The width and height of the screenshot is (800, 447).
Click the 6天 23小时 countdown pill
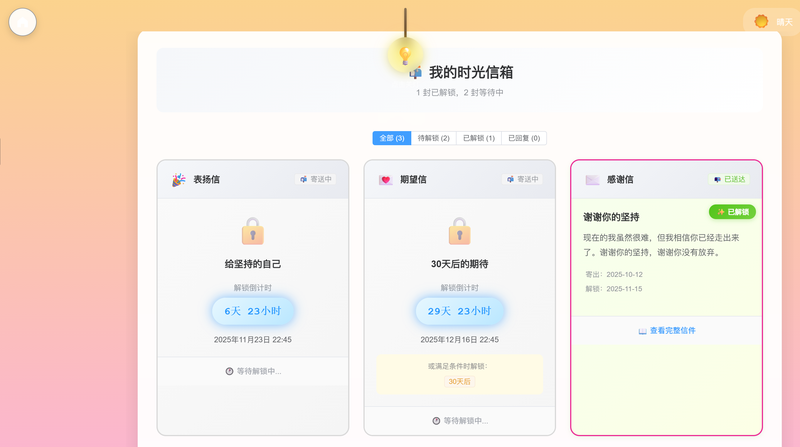pyautogui.click(x=253, y=311)
